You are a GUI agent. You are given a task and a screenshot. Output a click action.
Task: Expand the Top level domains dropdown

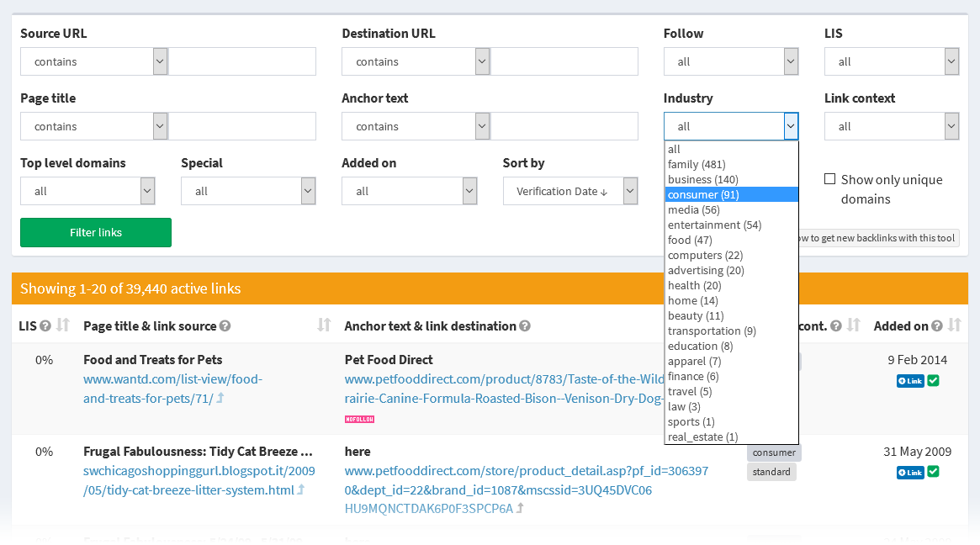88,191
